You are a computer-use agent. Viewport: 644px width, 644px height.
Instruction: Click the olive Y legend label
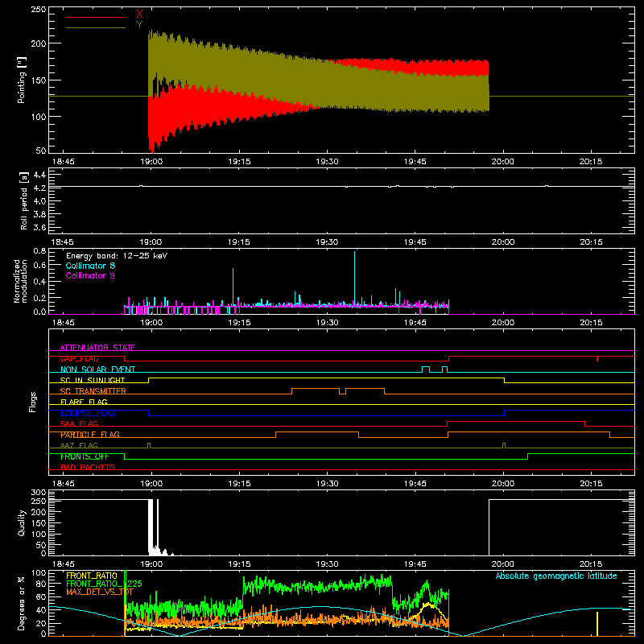tap(139, 25)
